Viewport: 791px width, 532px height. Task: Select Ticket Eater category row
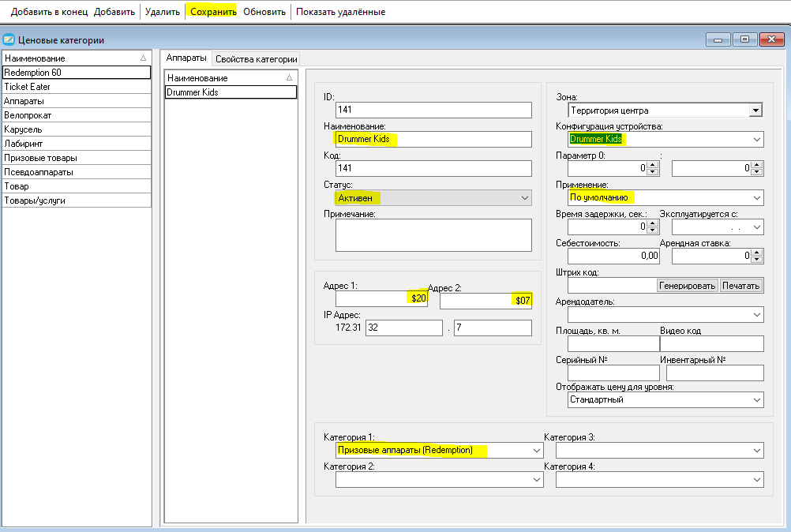click(x=77, y=87)
